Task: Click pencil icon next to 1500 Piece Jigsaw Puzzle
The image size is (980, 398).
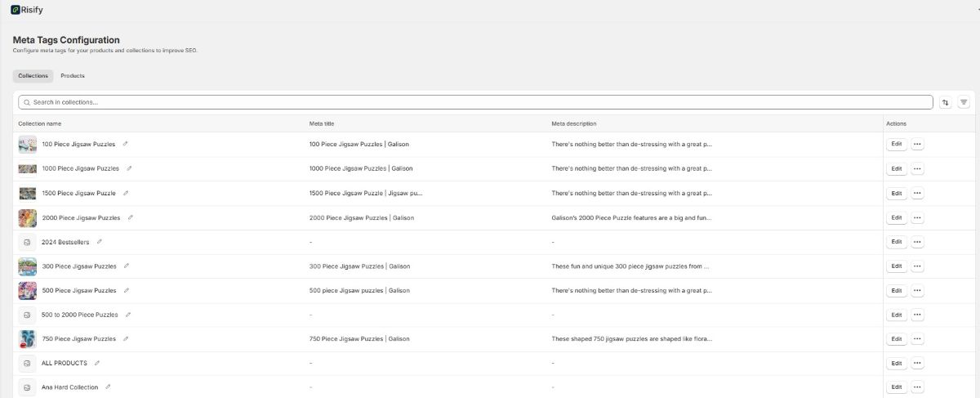Action: click(x=126, y=193)
